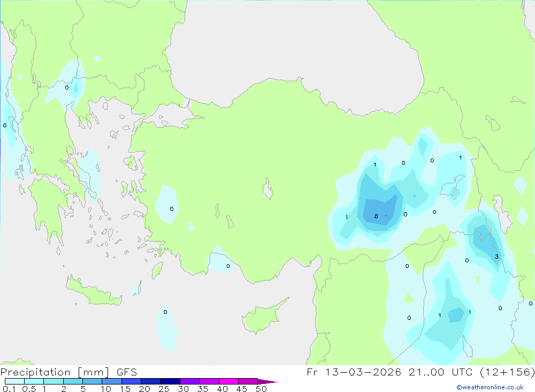
Task: Click the '0.1' legend scale label
Action: (x=9, y=389)
